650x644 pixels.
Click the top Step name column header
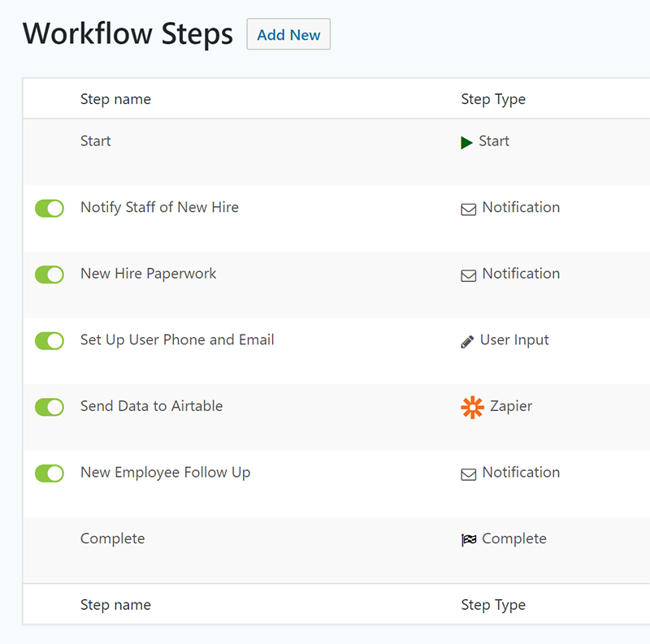(x=115, y=99)
